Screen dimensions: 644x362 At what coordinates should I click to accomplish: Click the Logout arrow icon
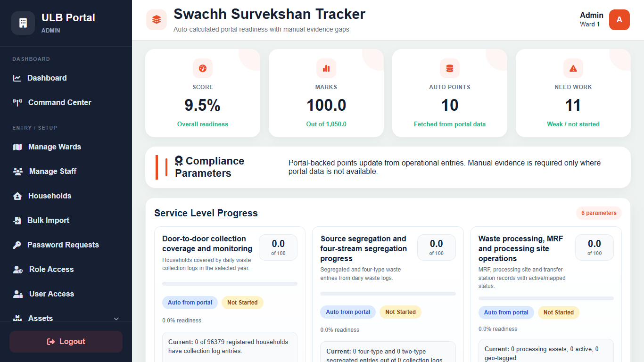(51, 342)
